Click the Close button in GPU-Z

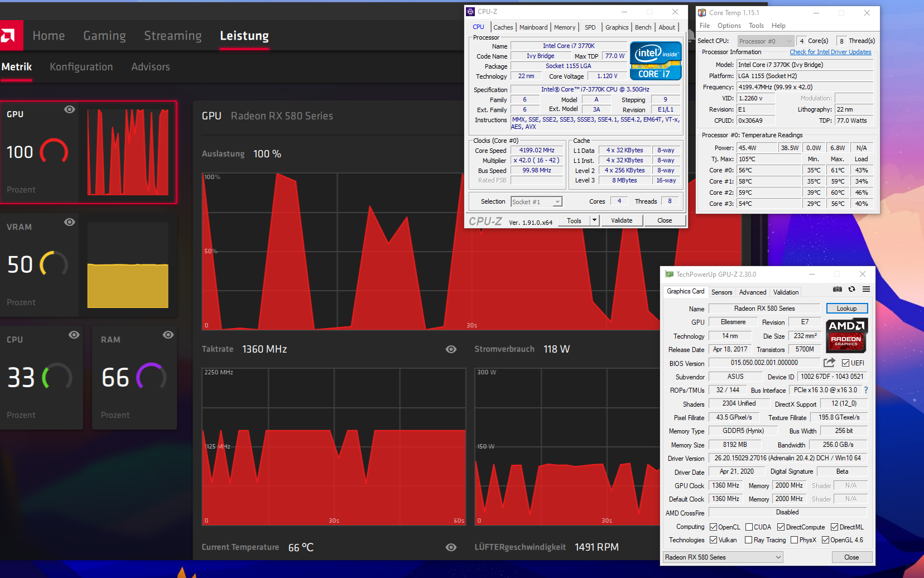click(851, 557)
